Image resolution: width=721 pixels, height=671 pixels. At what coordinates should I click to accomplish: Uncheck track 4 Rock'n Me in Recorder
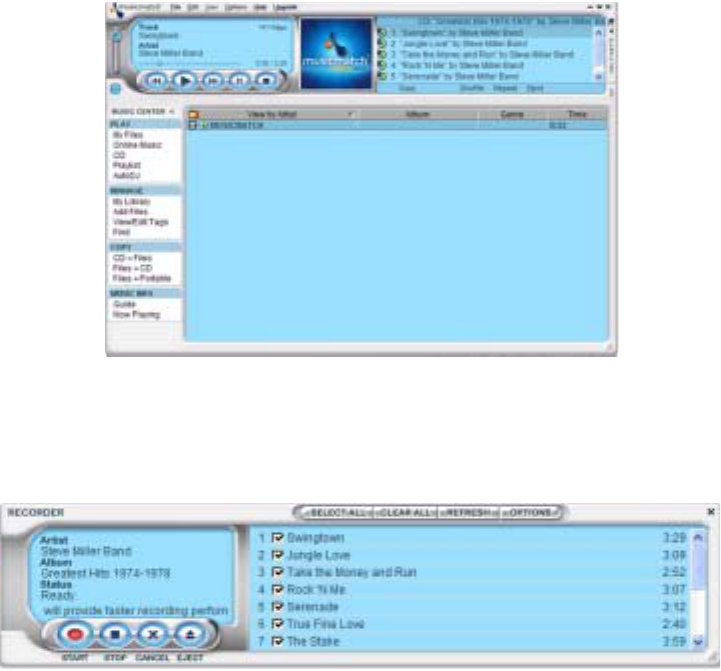pos(277,590)
